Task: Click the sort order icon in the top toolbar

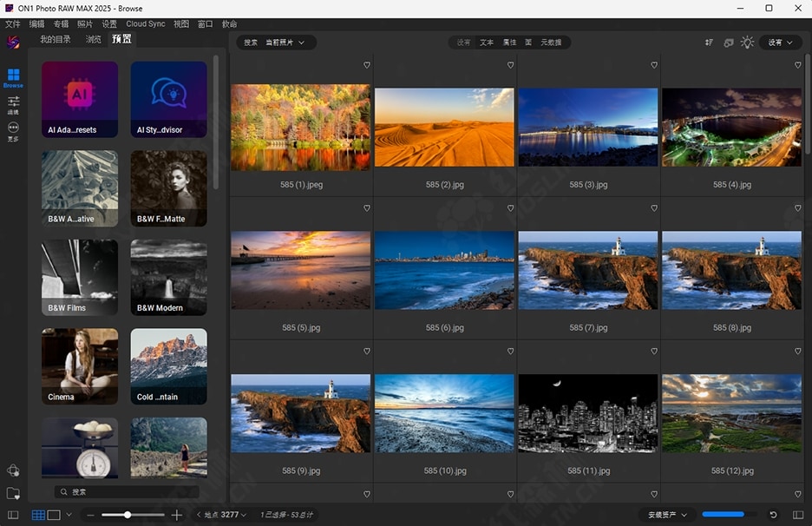Action: point(709,42)
